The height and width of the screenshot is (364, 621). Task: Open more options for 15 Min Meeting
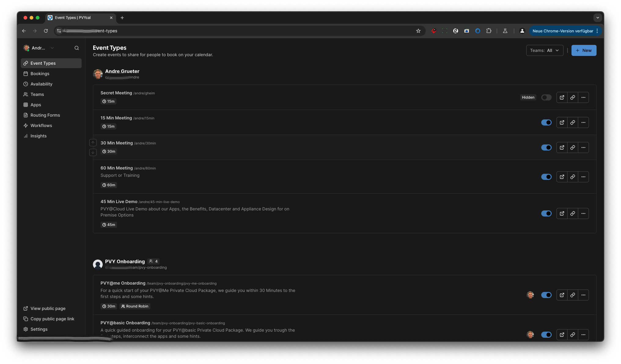[583, 122]
